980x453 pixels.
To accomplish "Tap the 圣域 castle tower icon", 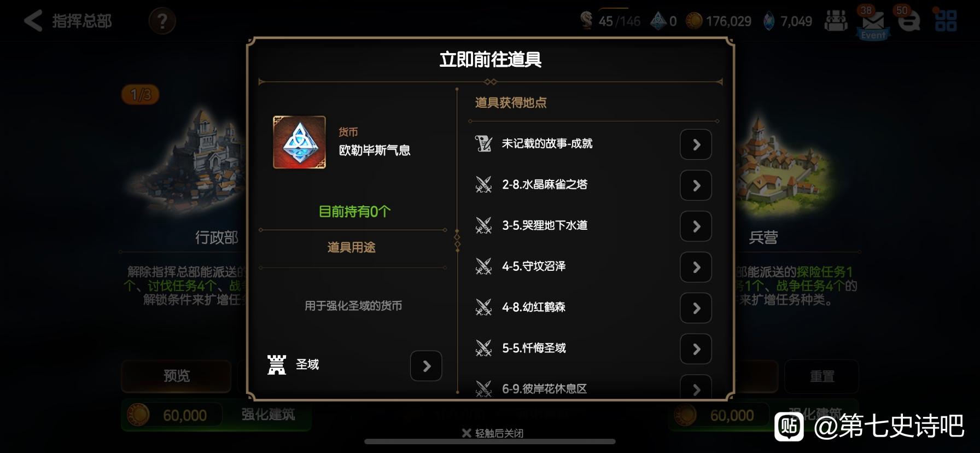I will 277,364.
